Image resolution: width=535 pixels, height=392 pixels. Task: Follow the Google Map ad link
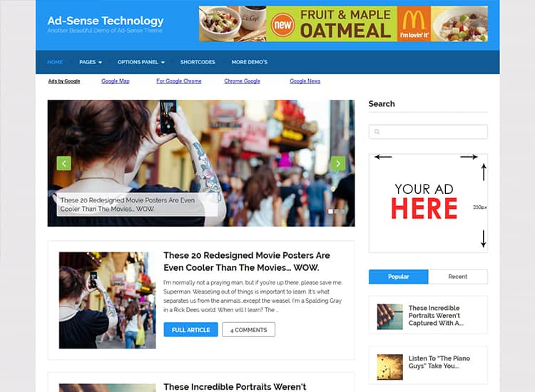116,81
